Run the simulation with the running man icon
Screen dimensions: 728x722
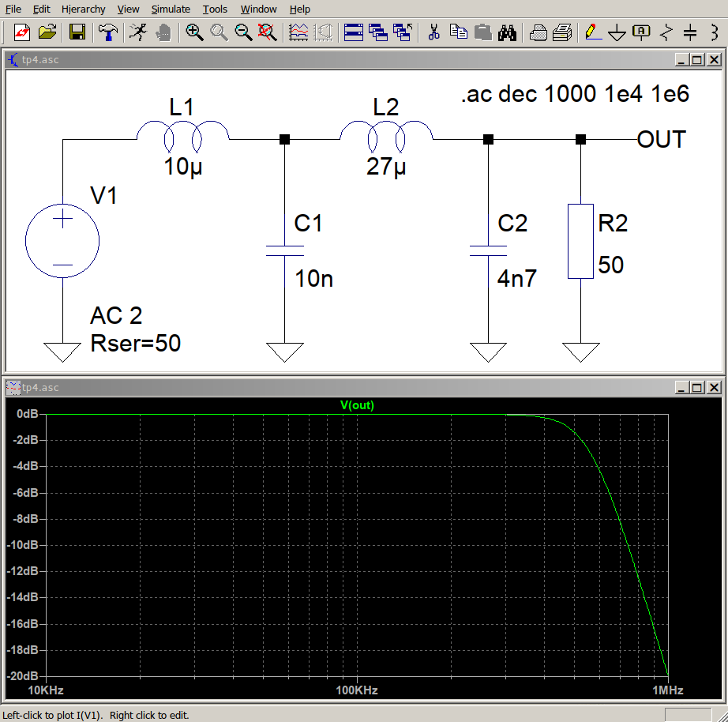point(138,32)
